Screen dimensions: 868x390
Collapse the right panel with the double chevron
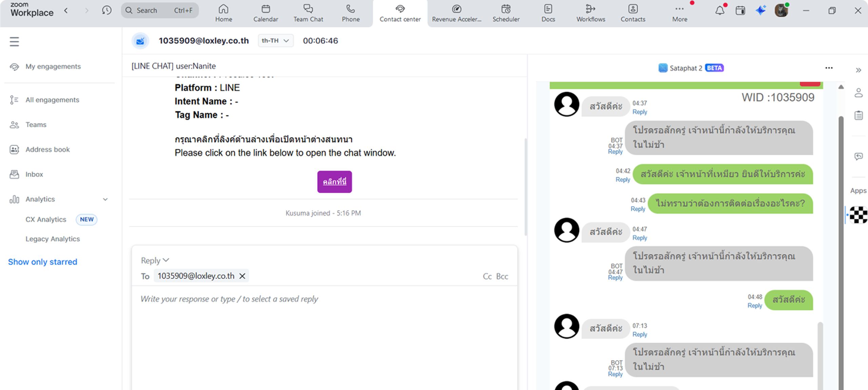pos(858,70)
